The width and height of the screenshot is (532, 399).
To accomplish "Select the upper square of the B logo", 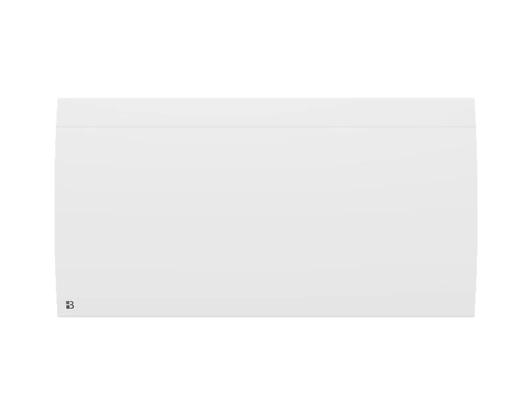I will click(x=68, y=303).
